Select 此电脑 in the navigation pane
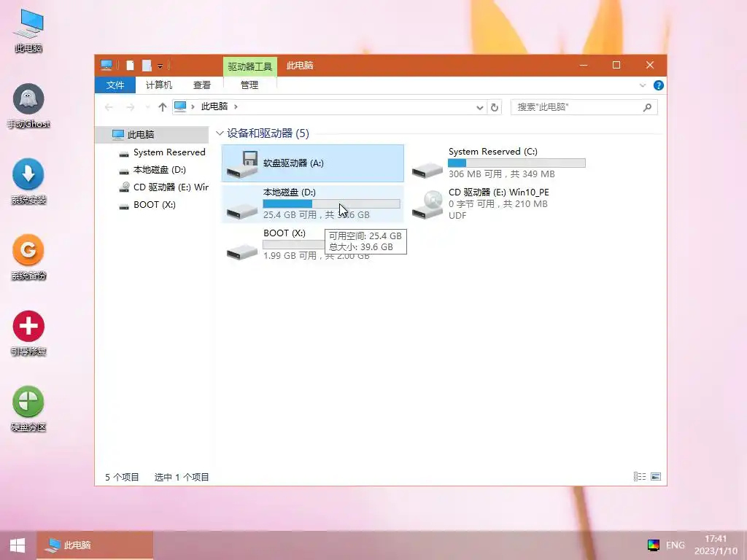747x560 pixels. click(152, 135)
